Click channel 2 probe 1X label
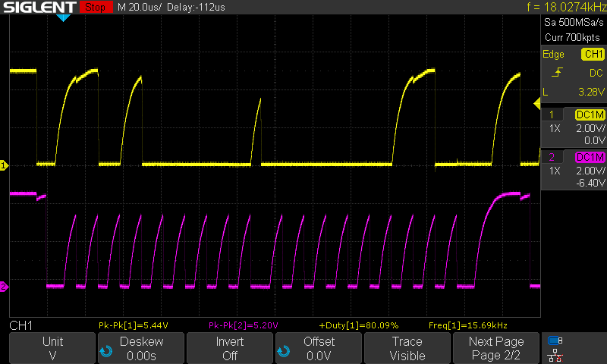Screen dimensions: 607x364 555,171
